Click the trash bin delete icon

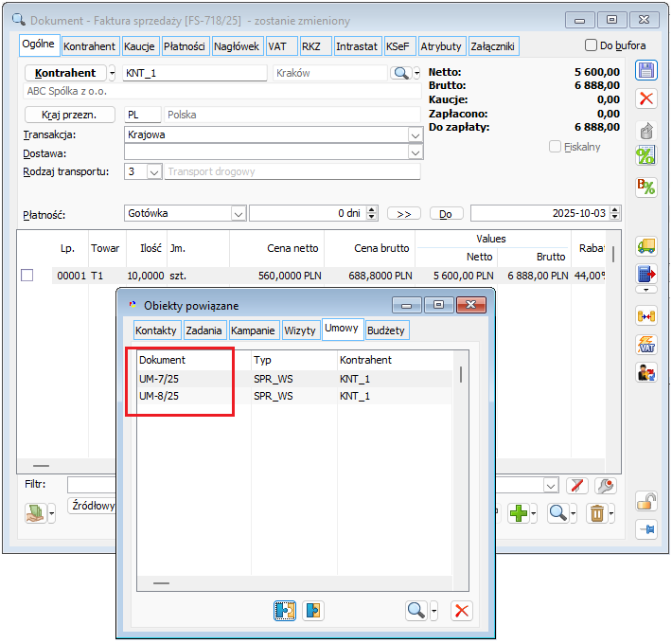pyautogui.click(x=597, y=512)
